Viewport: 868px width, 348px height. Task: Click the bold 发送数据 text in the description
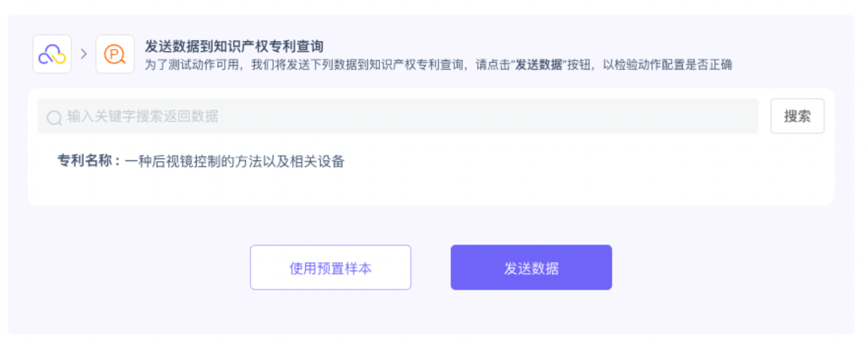(x=539, y=65)
